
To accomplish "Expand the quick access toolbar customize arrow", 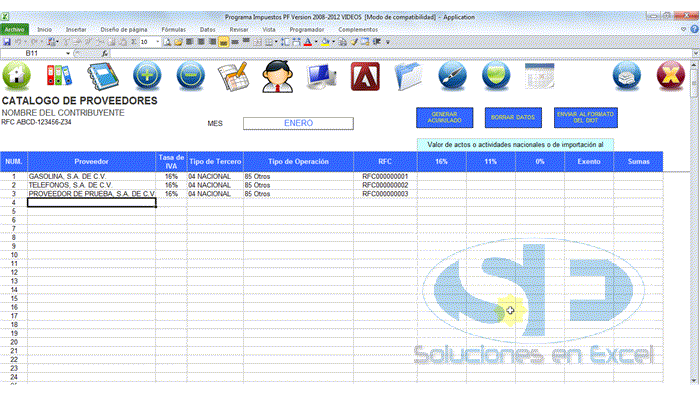I will [388, 42].
